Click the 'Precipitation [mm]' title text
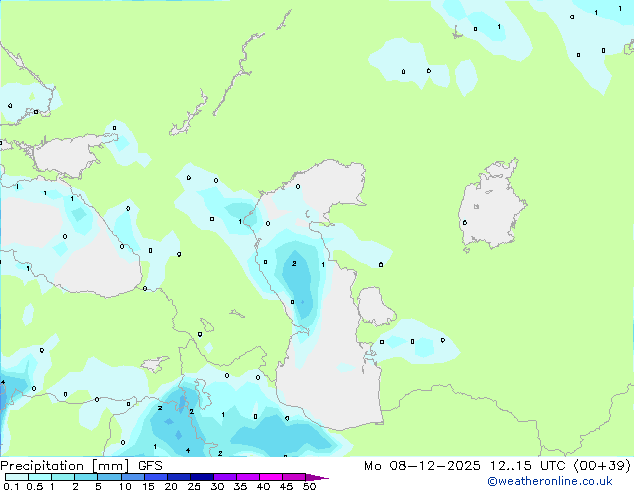The height and width of the screenshot is (490, 634). [x=65, y=466]
